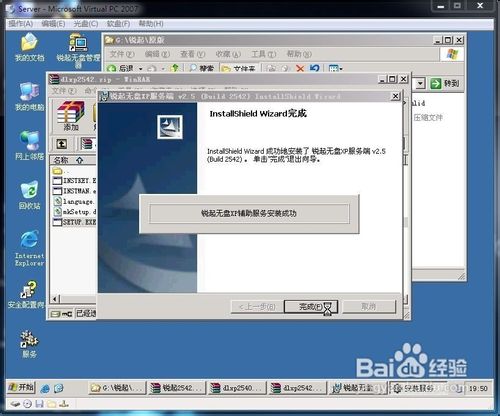Switch to 锐起2542 WinRAR taskbar button
Screen dimensions: 500x416
[176, 388]
